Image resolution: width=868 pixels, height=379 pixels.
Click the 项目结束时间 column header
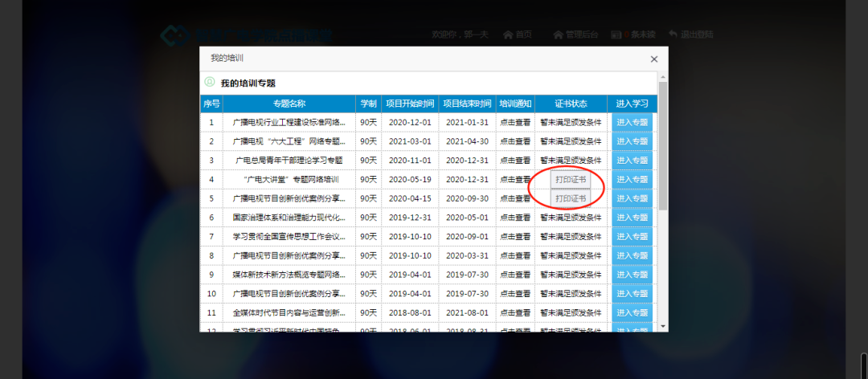[467, 104]
